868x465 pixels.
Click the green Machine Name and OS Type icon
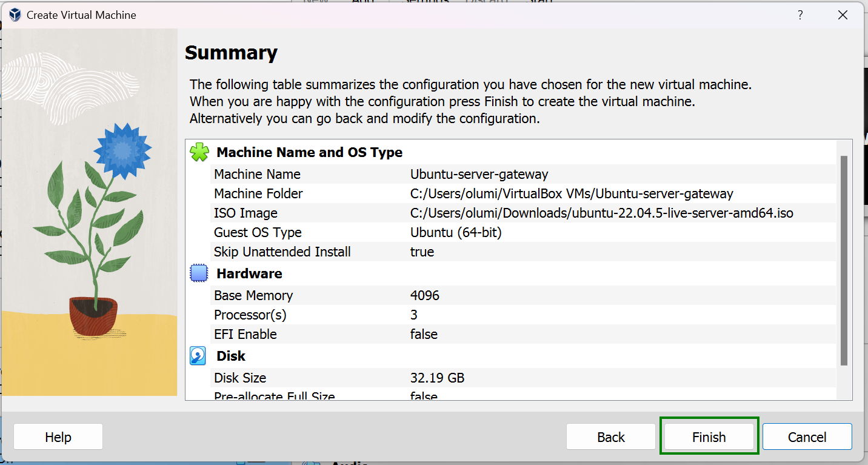199,152
